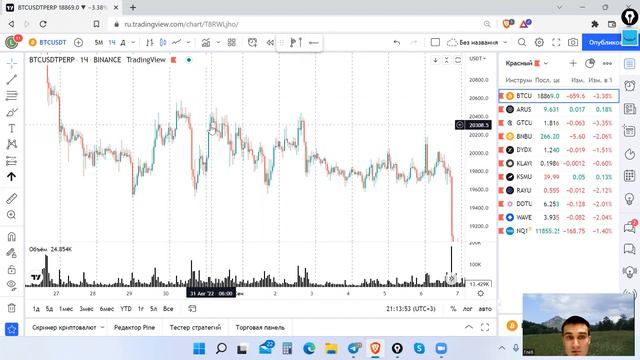Select the line chart type icon
Image resolution: width=640 pixels, height=360 pixels.
(176, 42)
